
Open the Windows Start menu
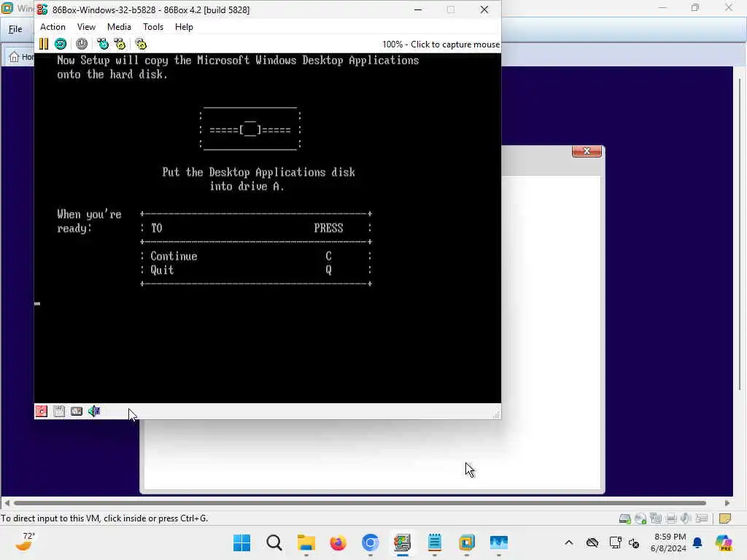(x=242, y=542)
